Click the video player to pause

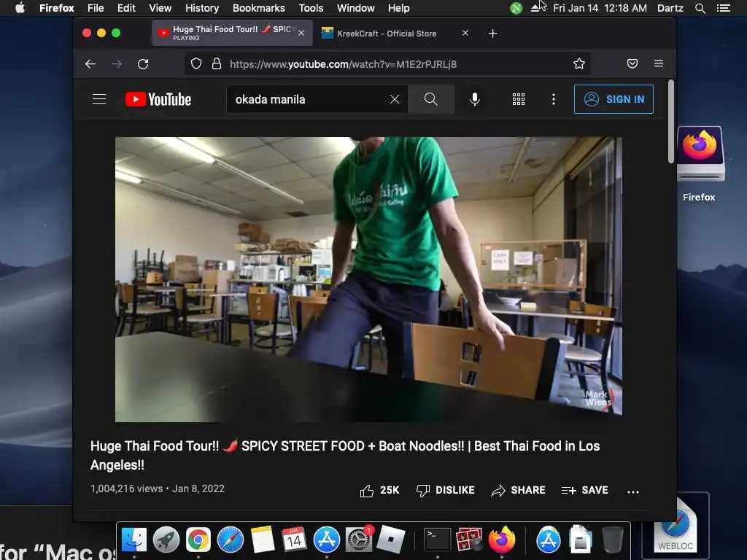point(368,279)
